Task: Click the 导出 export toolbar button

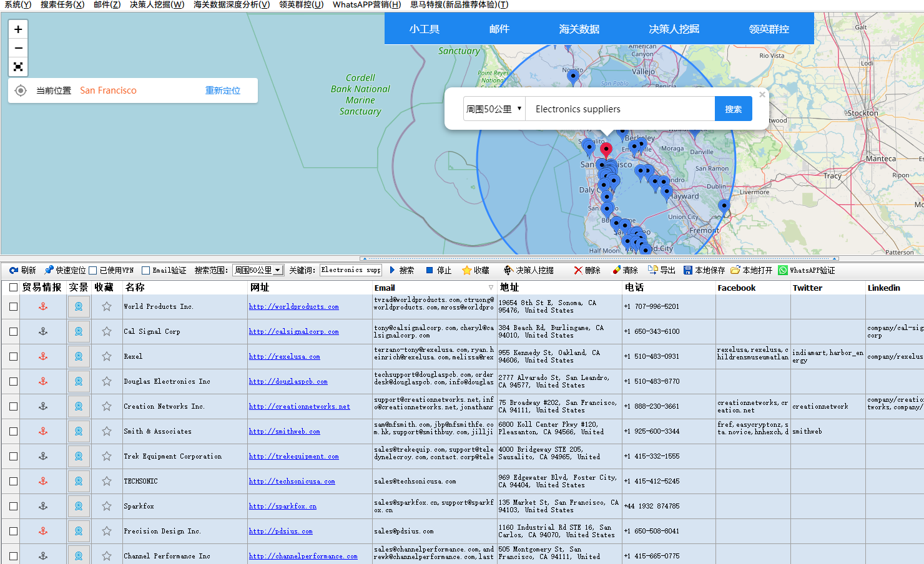Action: pyautogui.click(x=662, y=270)
